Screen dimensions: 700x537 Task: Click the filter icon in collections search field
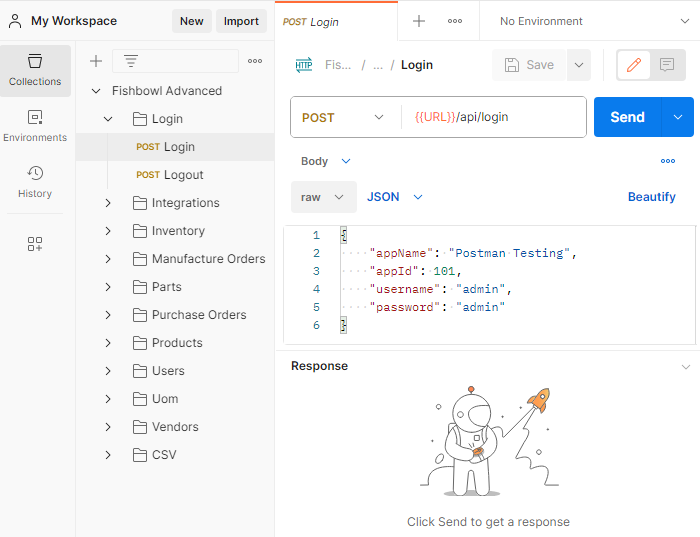click(131, 61)
